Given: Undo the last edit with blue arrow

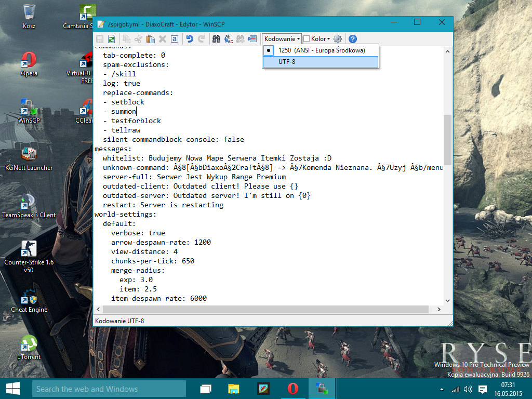Looking at the screenshot, I should [190, 39].
